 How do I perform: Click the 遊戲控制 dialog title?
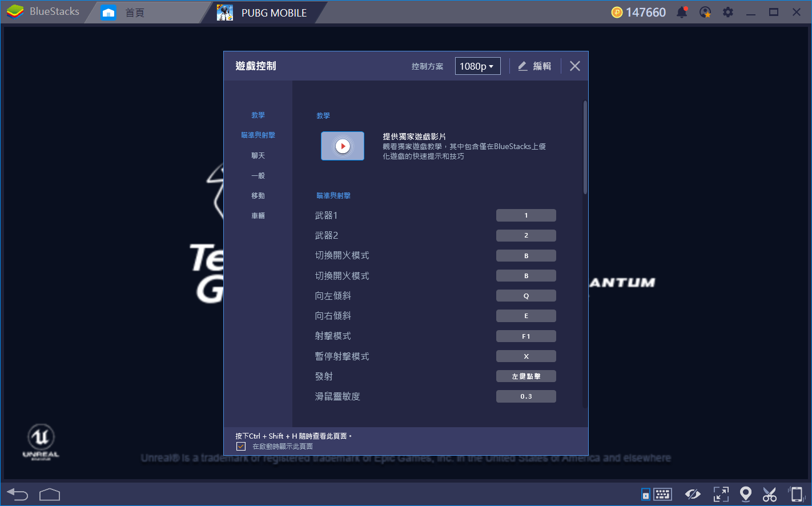tap(256, 66)
